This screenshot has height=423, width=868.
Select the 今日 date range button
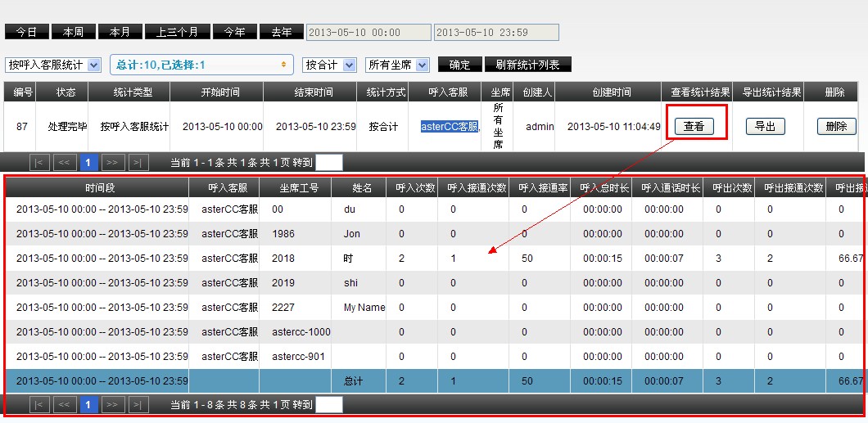point(26,32)
